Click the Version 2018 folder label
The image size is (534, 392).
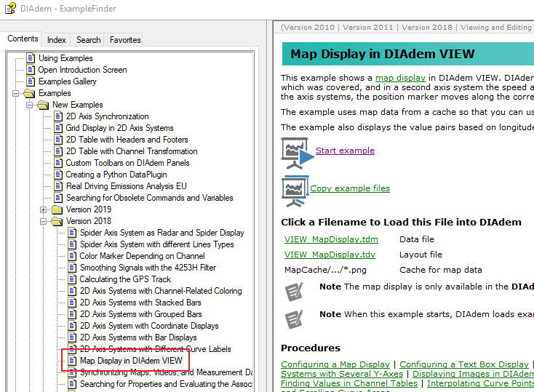89,221
